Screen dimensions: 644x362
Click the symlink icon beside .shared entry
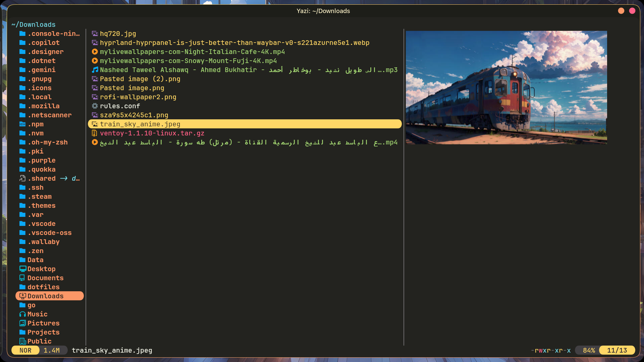22,178
